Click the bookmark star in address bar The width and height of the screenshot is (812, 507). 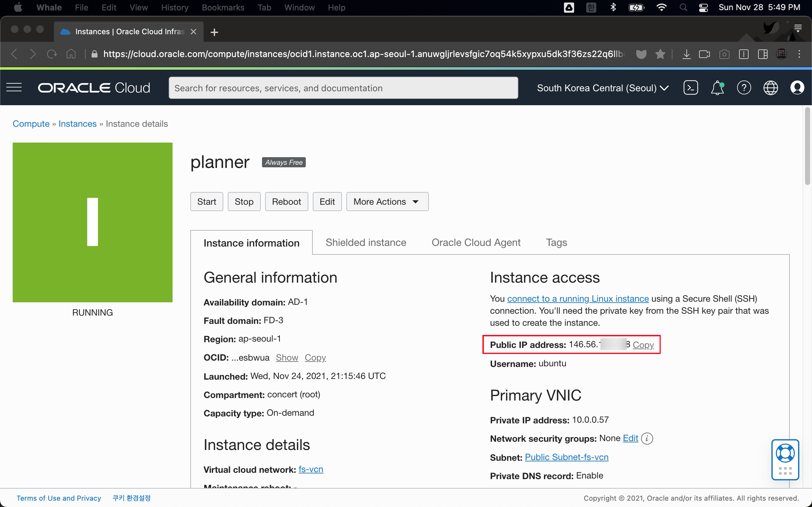click(660, 54)
